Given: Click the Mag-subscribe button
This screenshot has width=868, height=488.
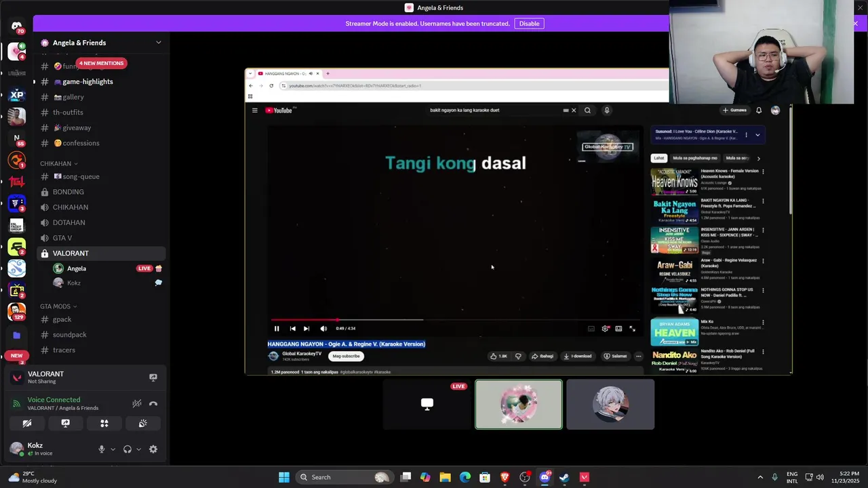Looking at the screenshot, I should pyautogui.click(x=346, y=356).
